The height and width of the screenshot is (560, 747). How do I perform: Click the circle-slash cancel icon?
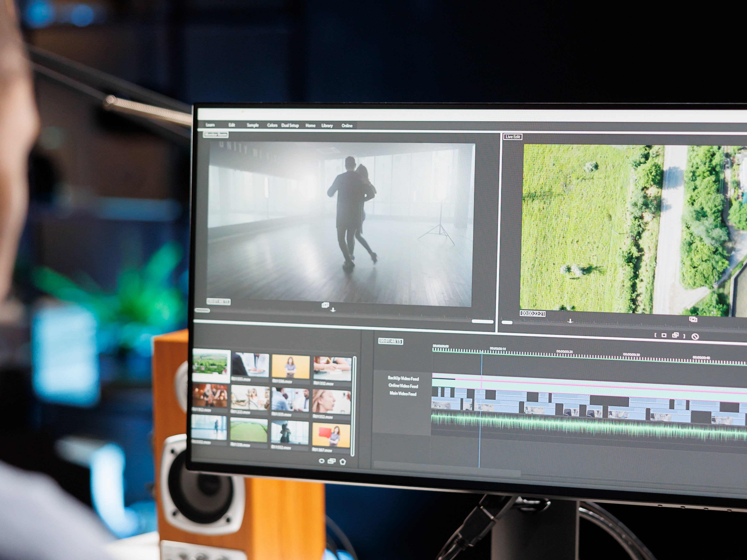[695, 336]
